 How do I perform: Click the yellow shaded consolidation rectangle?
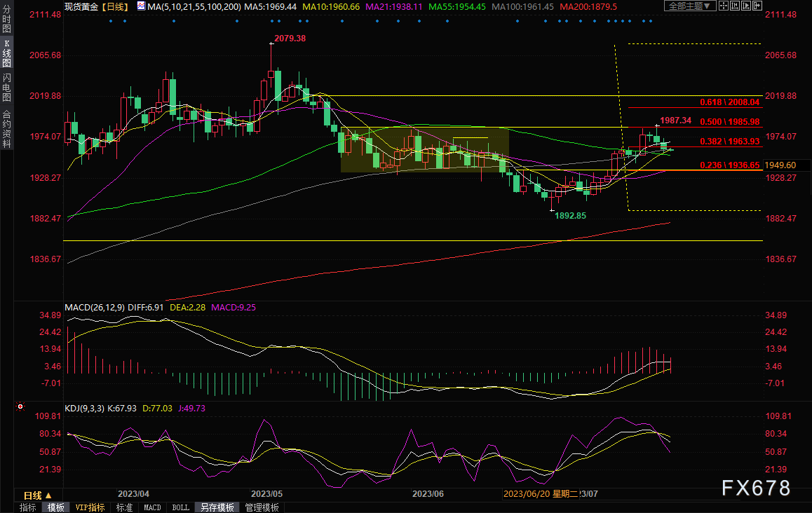(x=425, y=149)
